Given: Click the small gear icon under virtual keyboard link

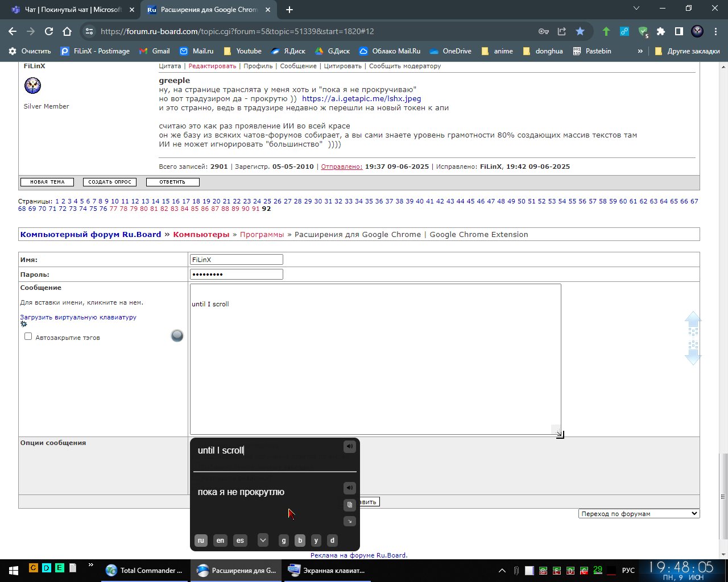Looking at the screenshot, I should tap(24, 324).
